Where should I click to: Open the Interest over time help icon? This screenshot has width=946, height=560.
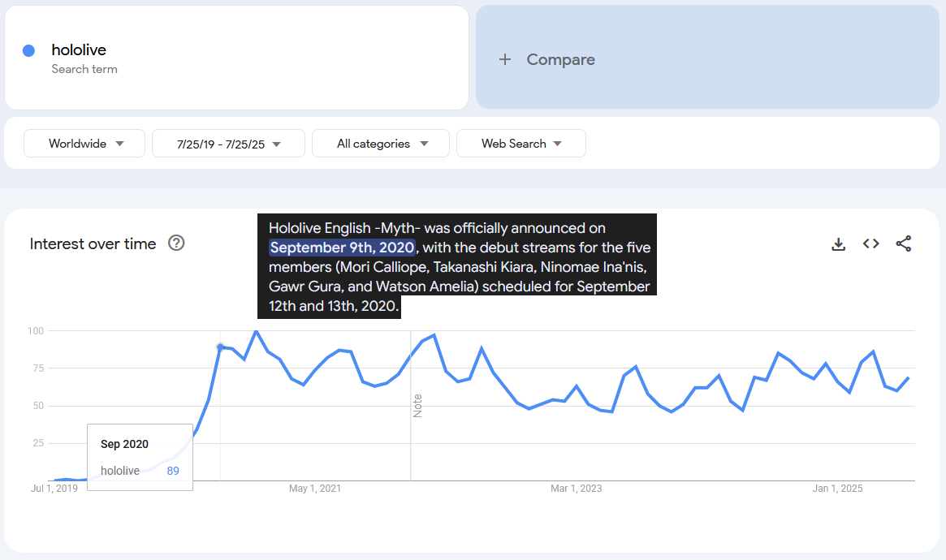tap(176, 243)
